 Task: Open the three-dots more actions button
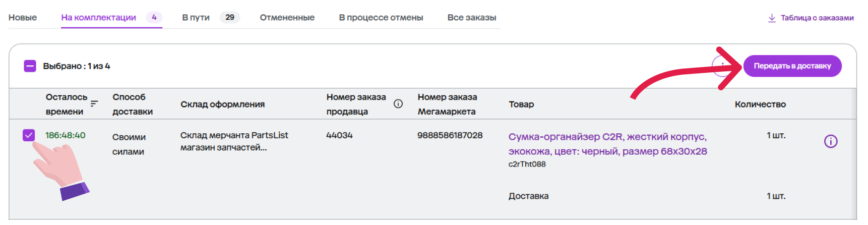(x=723, y=66)
